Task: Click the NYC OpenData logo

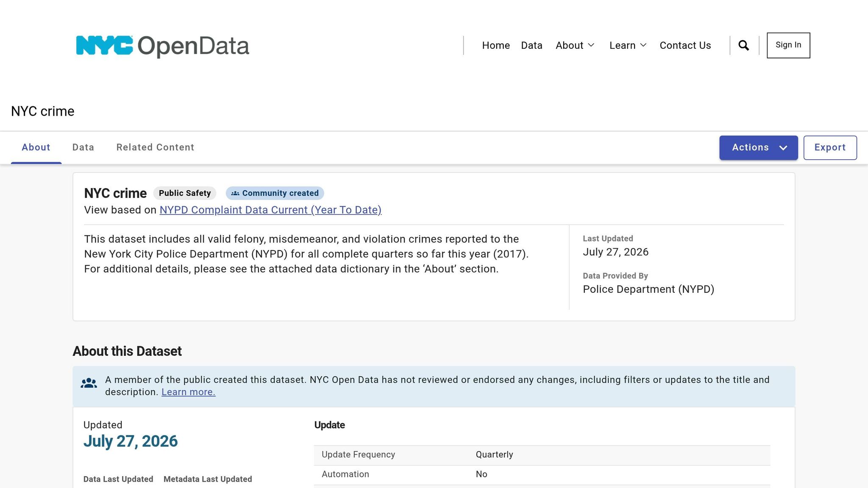Action: pyautogui.click(x=162, y=46)
